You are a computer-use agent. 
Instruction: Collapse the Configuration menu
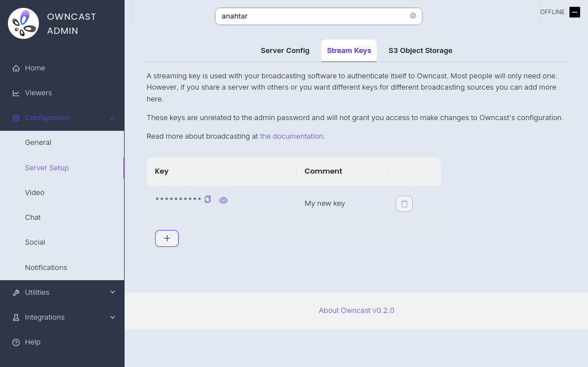pyautogui.click(x=113, y=118)
